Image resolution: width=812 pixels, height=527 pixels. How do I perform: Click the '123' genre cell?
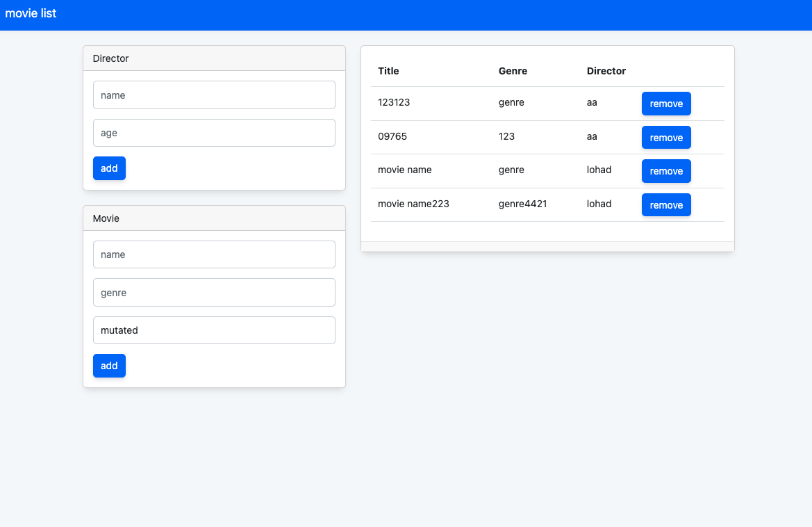click(506, 136)
